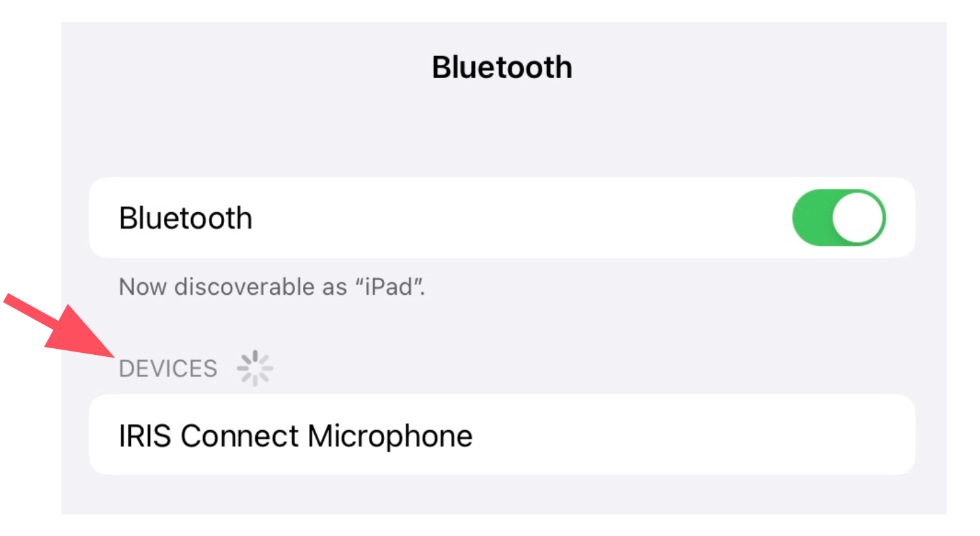980x536 pixels.
Task: Tap the activity indicator beside the DEVICES header
Action: point(253,367)
